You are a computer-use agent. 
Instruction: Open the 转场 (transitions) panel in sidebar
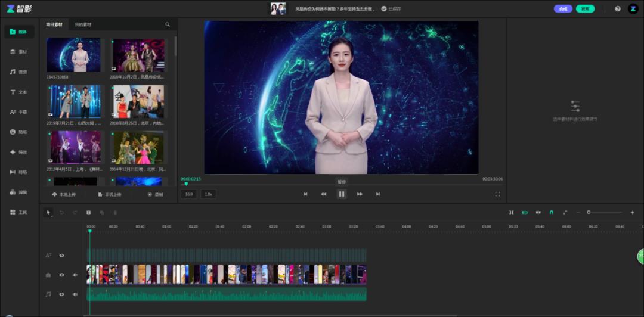point(18,172)
